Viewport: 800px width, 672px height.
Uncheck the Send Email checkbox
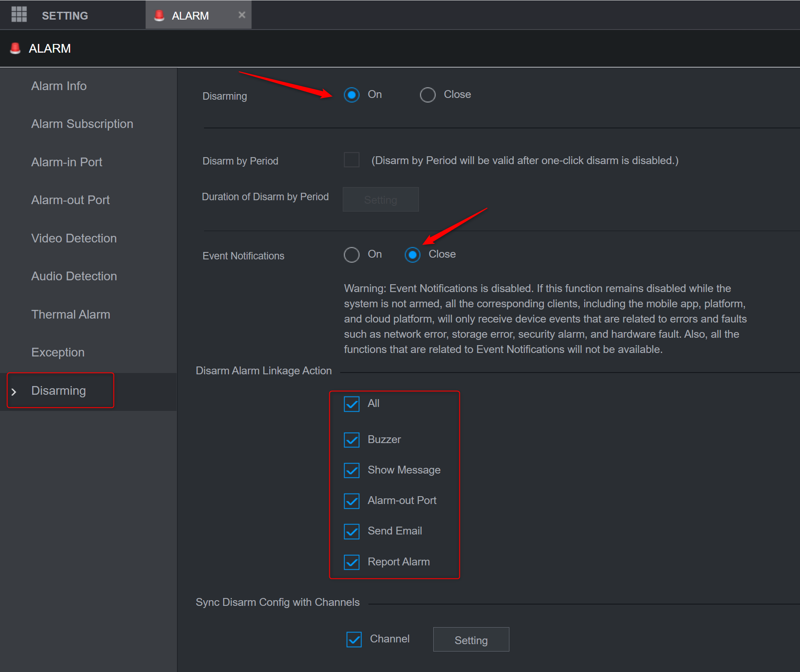[x=351, y=531]
